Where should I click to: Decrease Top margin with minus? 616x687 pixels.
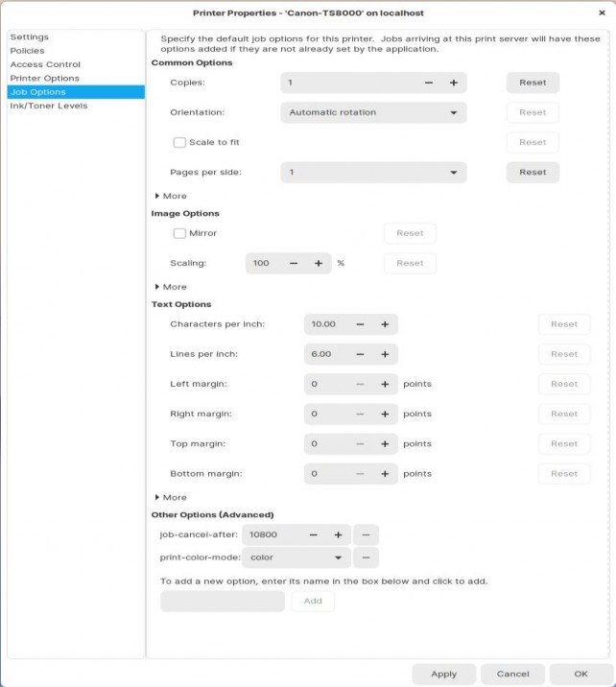(x=360, y=444)
